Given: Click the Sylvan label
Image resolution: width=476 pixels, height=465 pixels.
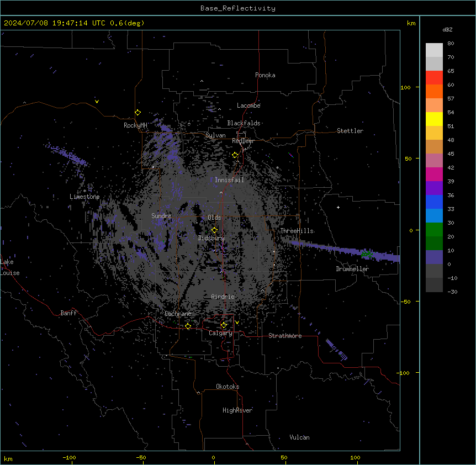Looking at the screenshot, I should (x=215, y=135).
